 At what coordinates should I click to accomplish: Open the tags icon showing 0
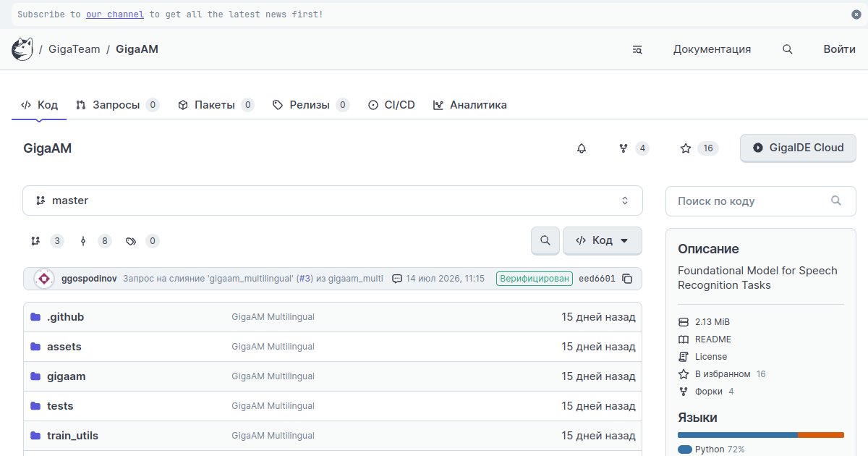131,241
